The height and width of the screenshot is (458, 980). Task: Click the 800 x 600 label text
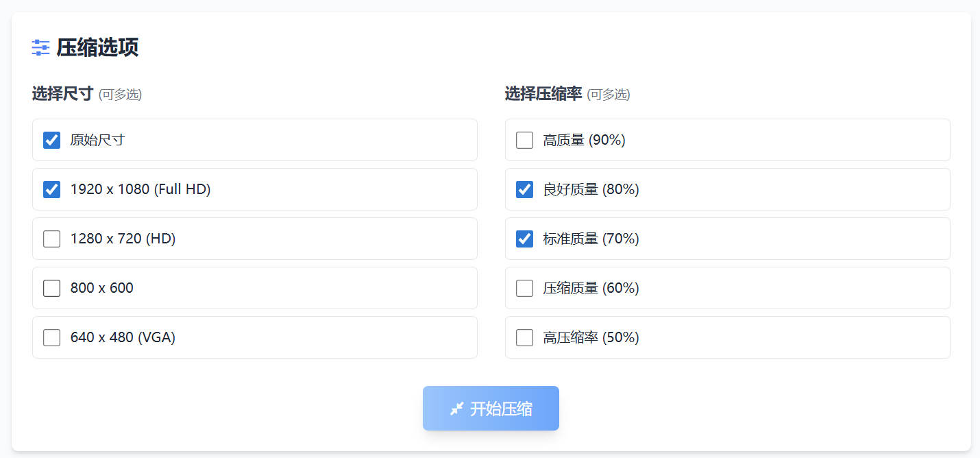[101, 289]
